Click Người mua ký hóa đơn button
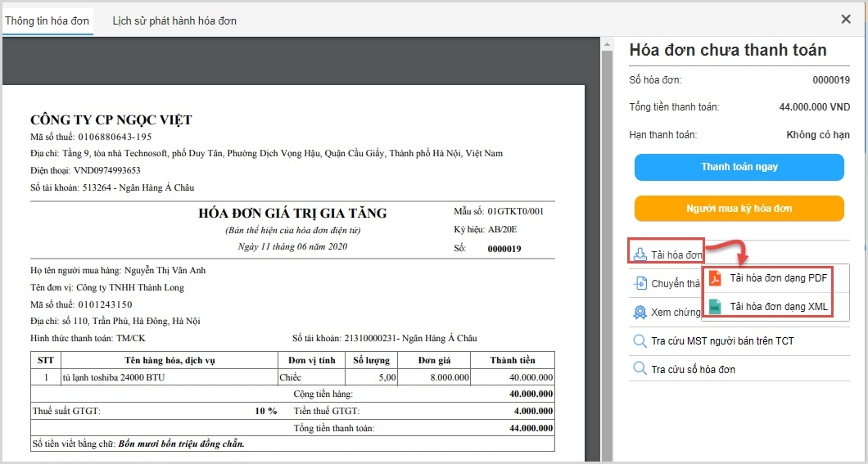868x464 pixels. coord(739,209)
